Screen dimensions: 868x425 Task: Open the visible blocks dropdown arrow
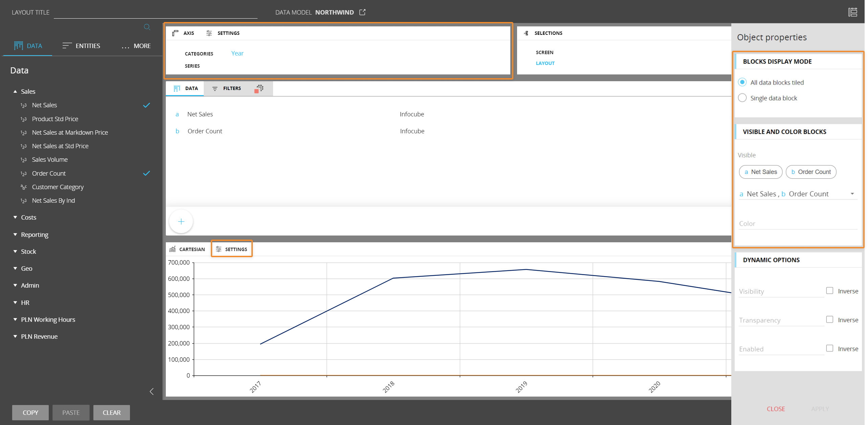point(852,194)
